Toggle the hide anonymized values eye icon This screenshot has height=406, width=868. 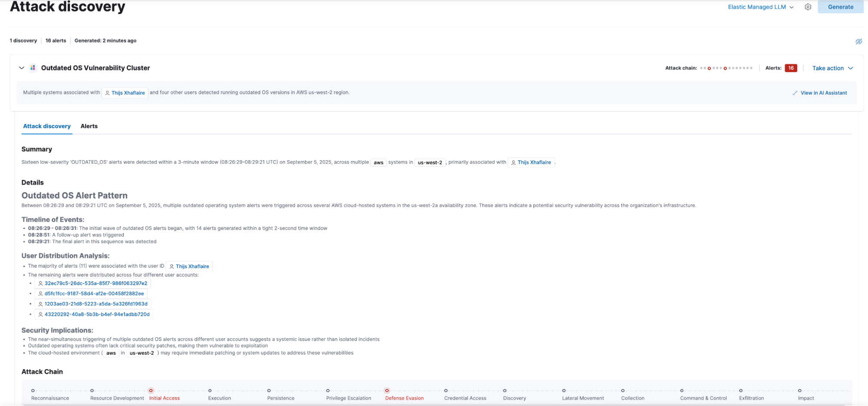(x=858, y=40)
